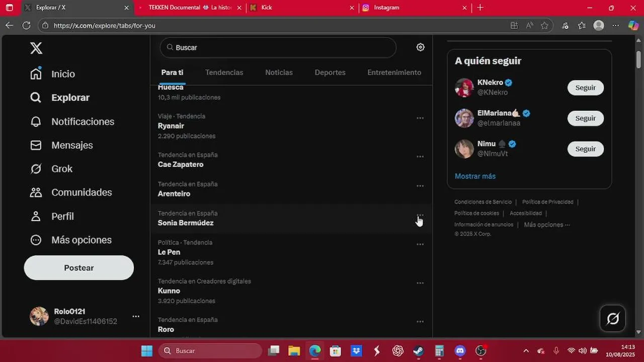Image resolution: width=644 pixels, height=362 pixels.
Task: Click the read aloud icon in the address bar
Action: pos(529,25)
